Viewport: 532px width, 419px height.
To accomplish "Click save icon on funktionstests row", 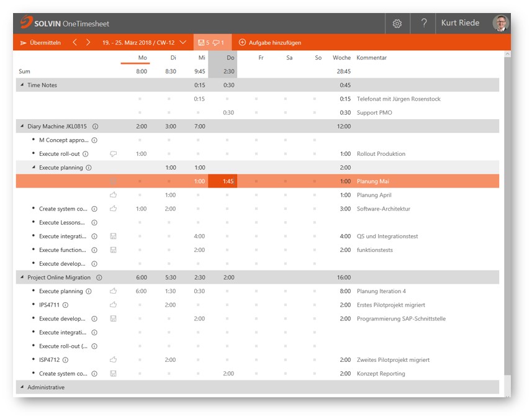I will click(x=114, y=250).
